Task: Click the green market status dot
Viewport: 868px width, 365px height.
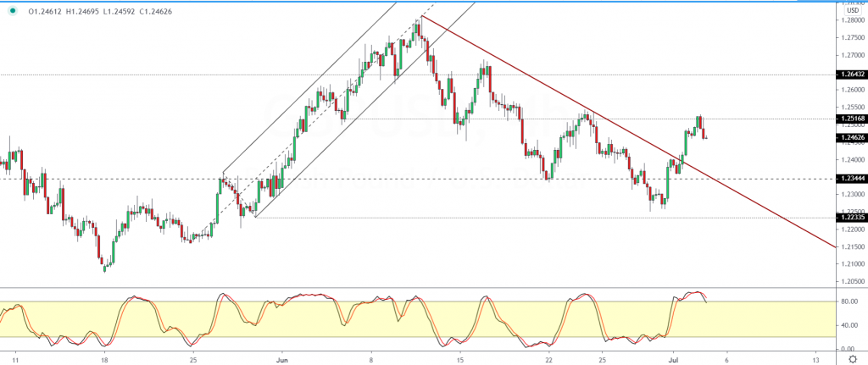Action: (13, 10)
